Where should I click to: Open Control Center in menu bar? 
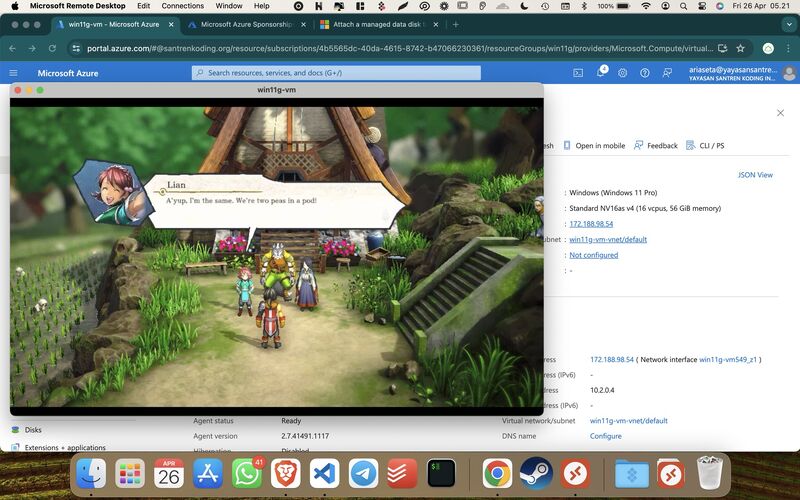tap(702, 6)
